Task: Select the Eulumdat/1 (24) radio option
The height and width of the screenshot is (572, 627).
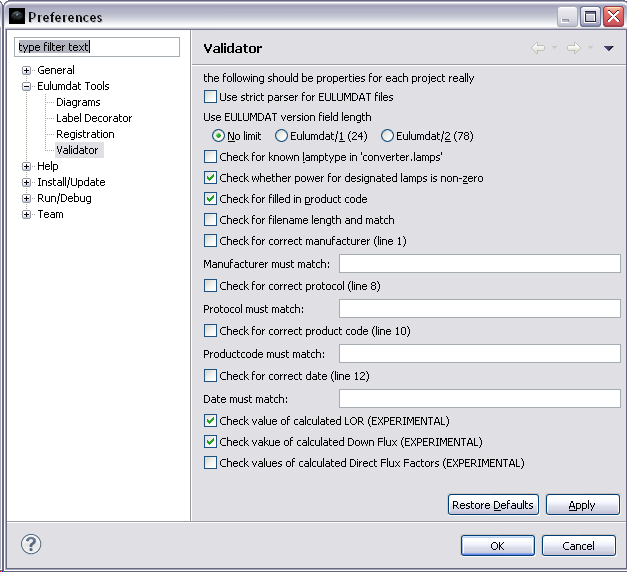Action: point(281,136)
